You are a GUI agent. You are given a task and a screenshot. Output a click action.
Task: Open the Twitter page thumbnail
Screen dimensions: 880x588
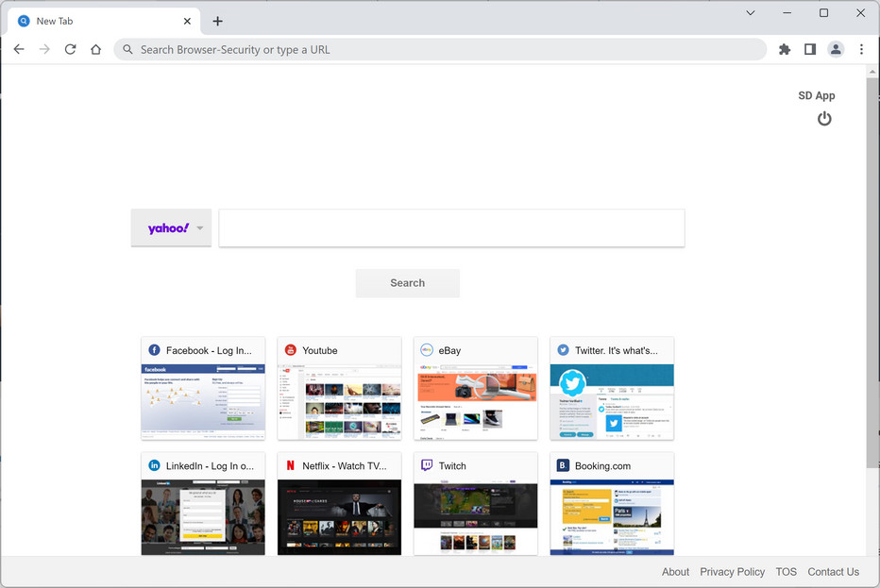(612, 402)
